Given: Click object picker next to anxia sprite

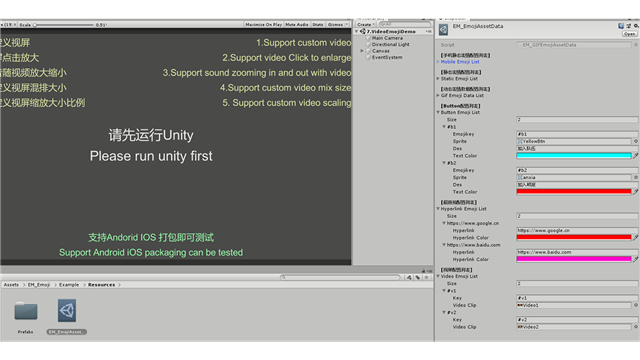Looking at the screenshot, I should tap(636, 178).
